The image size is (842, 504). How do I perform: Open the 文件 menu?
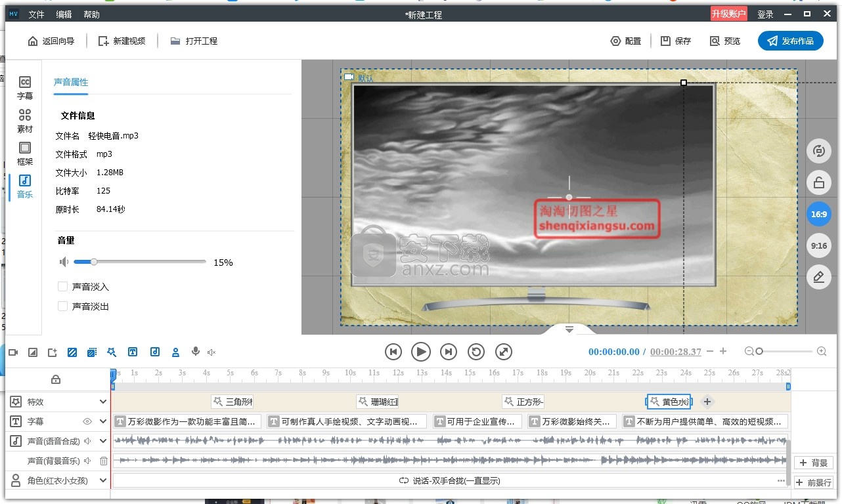point(37,14)
